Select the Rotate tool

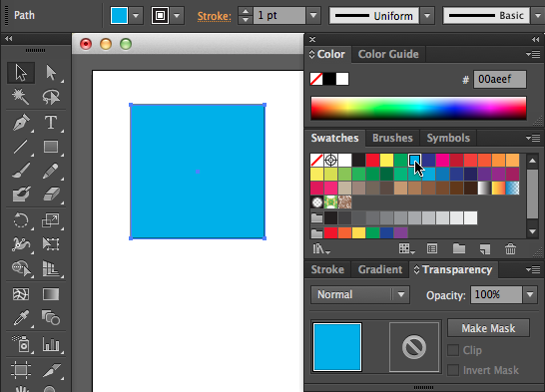point(21,220)
